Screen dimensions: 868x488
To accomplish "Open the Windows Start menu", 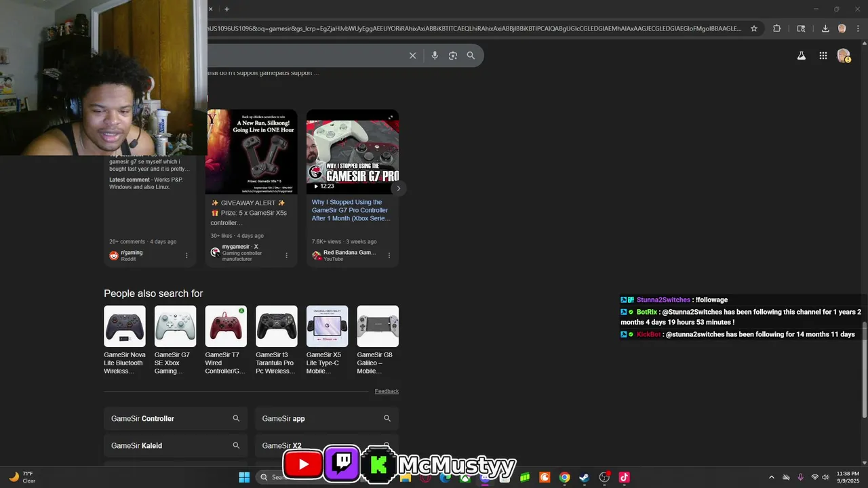I will tap(244, 477).
